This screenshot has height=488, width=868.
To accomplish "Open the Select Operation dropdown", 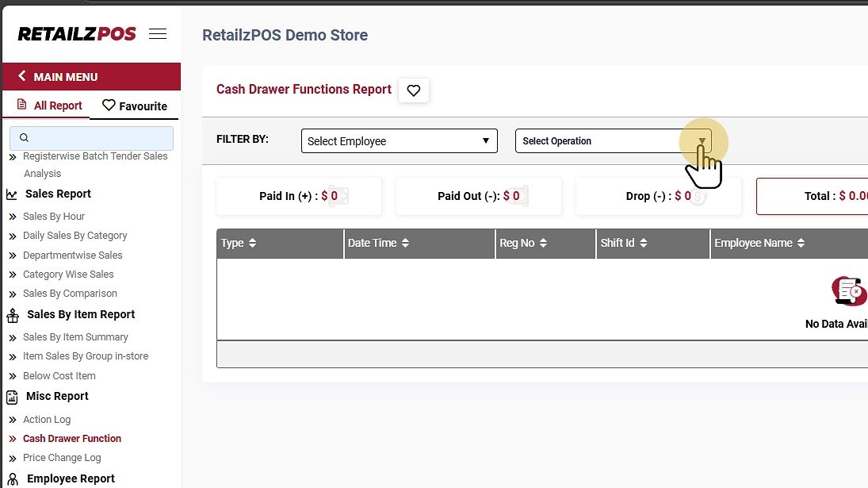I will [x=613, y=141].
